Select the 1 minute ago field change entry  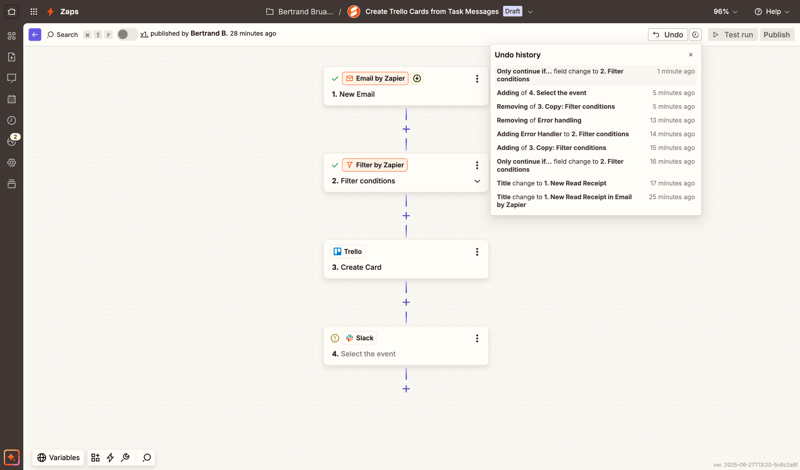coord(595,75)
